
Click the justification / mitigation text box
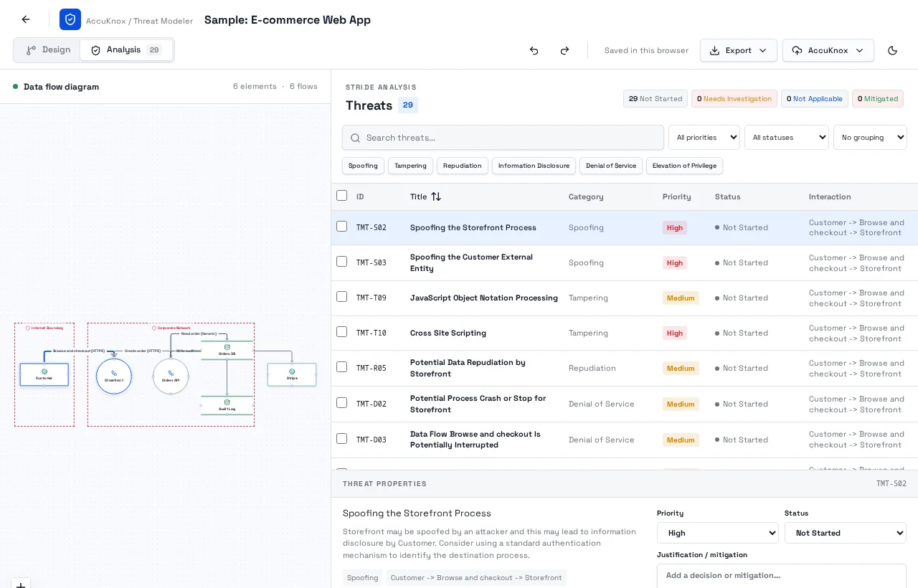pos(782,577)
